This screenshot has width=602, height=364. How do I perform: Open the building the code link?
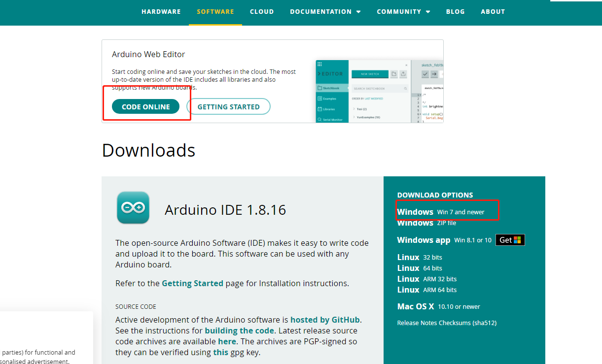(239, 331)
